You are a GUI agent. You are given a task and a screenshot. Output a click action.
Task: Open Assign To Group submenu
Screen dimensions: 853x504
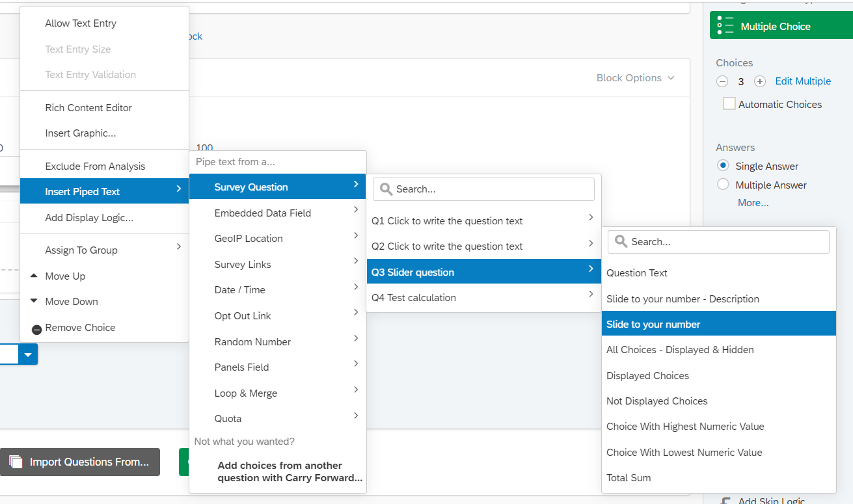tap(105, 250)
